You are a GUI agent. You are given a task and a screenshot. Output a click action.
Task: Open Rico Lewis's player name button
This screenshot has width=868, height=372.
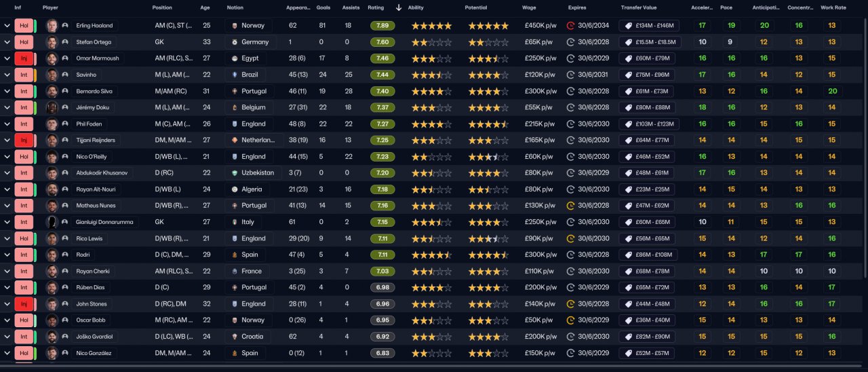tap(90, 238)
